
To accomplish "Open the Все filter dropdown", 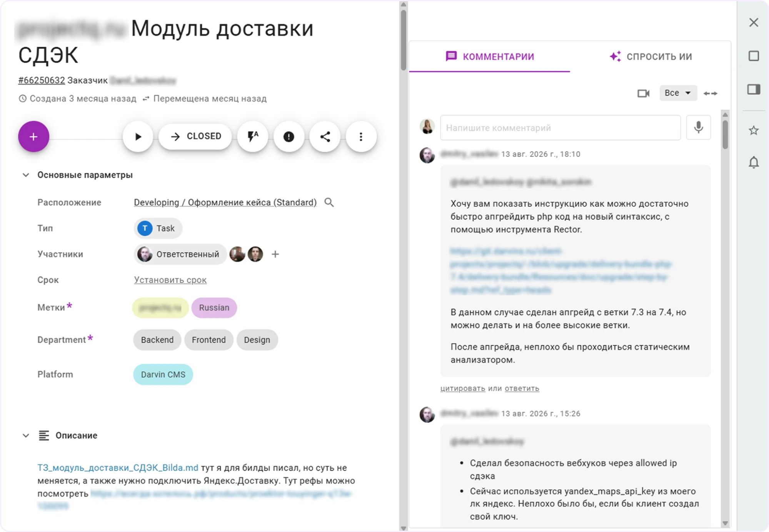I will 678,93.
